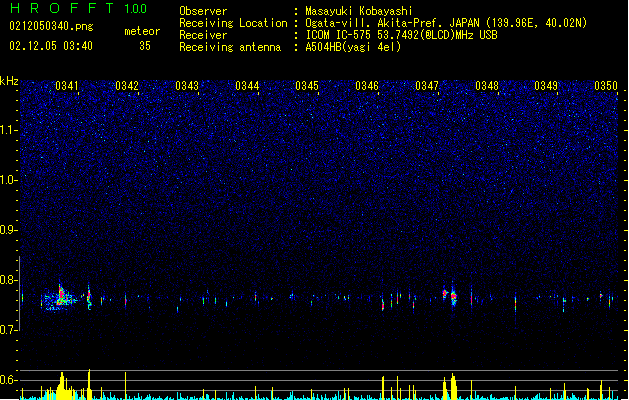The height and width of the screenshot is (400, 629).
Task: Select observer name Masayuki Kobayashi
Action: pos(359,11)
